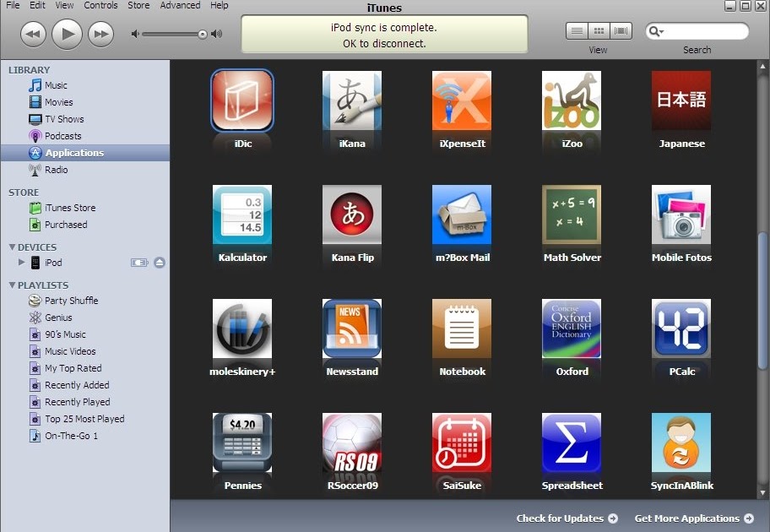Click the previous track button
770x532 pixels.
(33, 34)
